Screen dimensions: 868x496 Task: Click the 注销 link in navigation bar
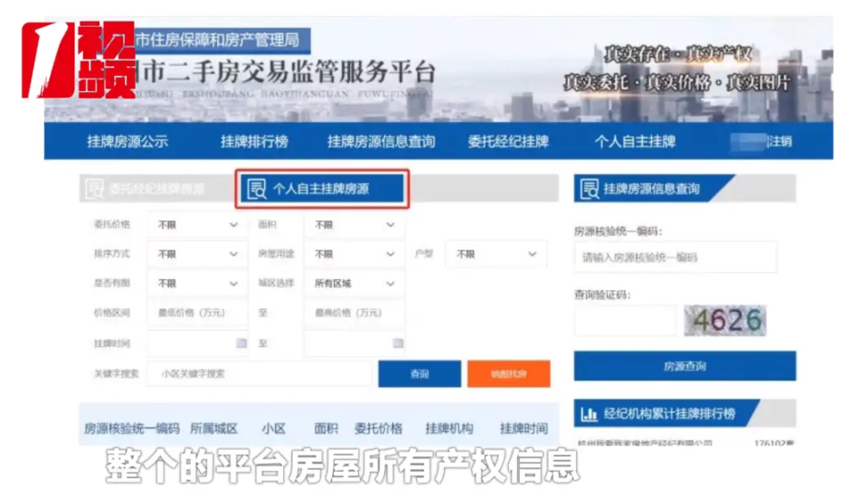(779, 142)
